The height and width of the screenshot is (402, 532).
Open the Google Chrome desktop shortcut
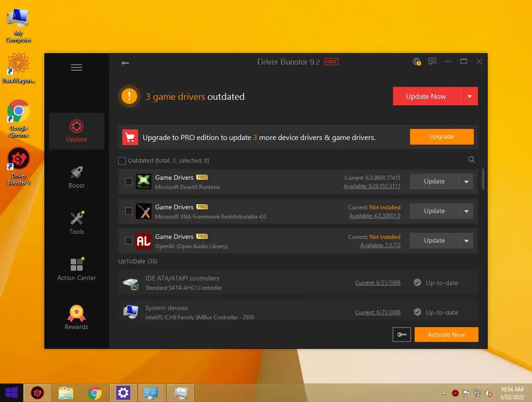18,118
